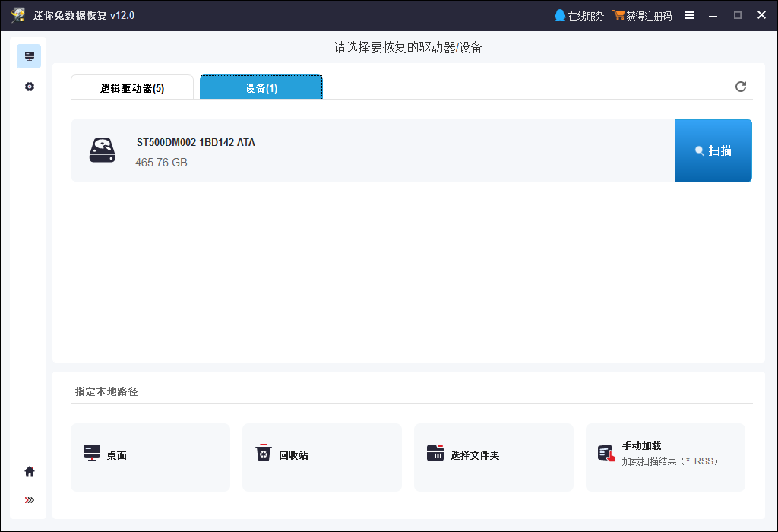Open the data recovery view in sidebar
Viewport: 778px width, 532px height.
coord(29,56)
